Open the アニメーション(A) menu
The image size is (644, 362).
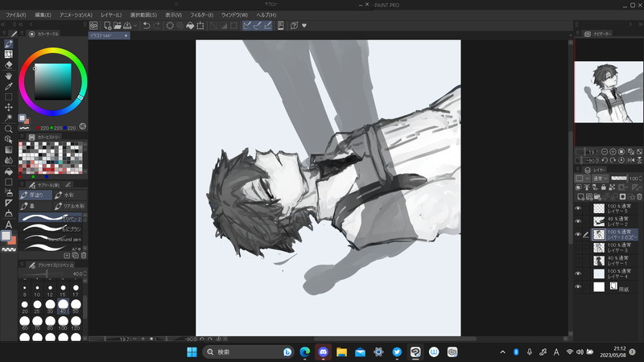click(76, 14)
